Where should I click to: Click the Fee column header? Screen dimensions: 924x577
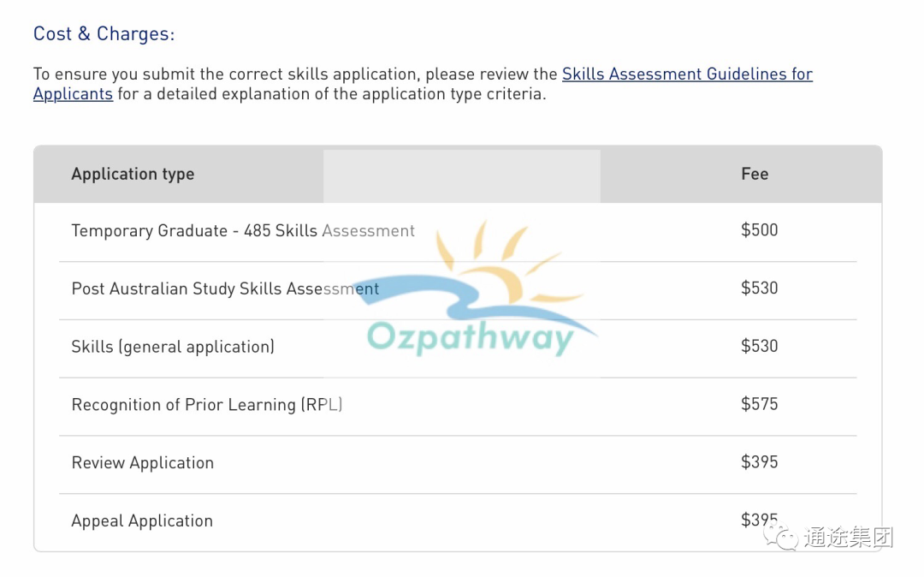click(755, 174)
